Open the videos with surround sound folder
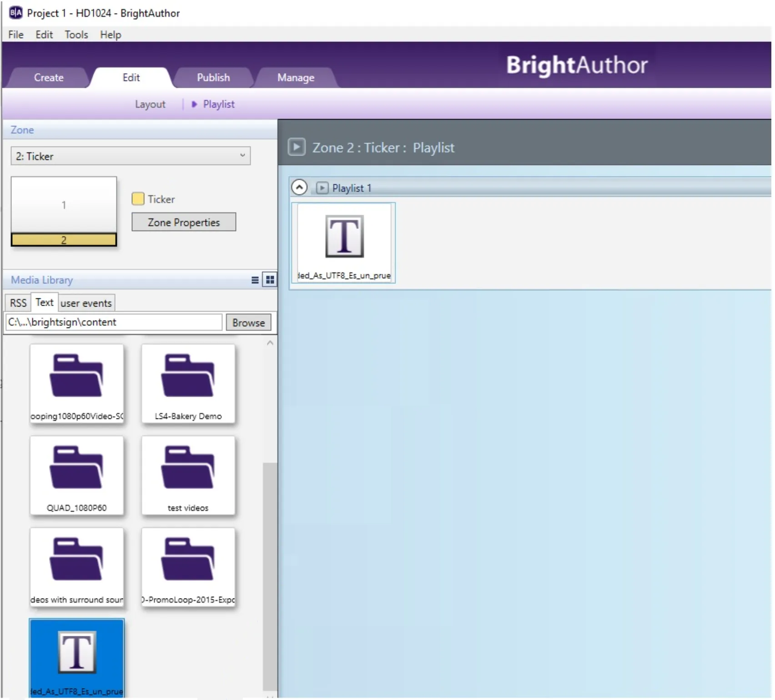Image resolution: width=775 pixels, height=700 pixels. (77, 568)
